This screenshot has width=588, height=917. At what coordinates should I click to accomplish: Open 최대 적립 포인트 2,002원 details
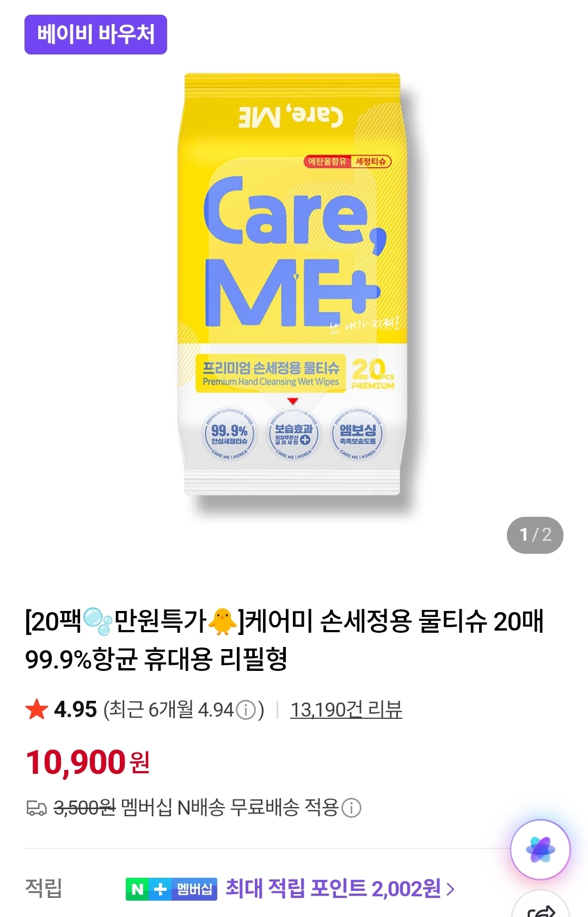coord(333,889)
